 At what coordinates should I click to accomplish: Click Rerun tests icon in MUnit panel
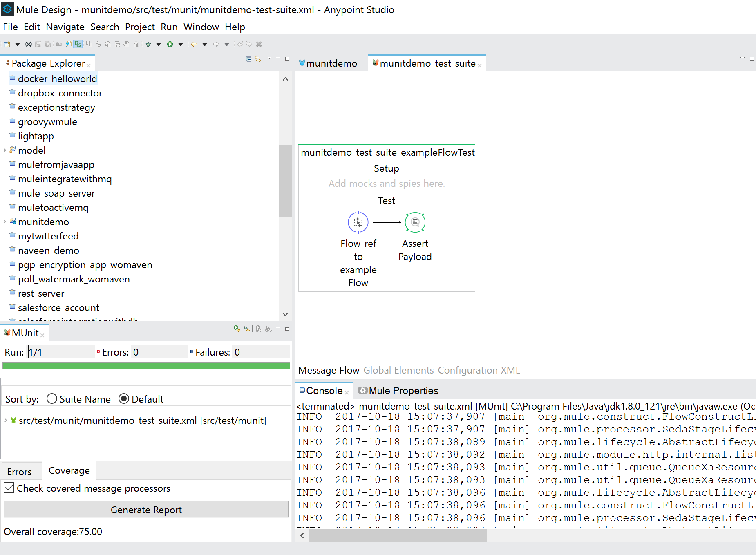[x=237, y=329]
